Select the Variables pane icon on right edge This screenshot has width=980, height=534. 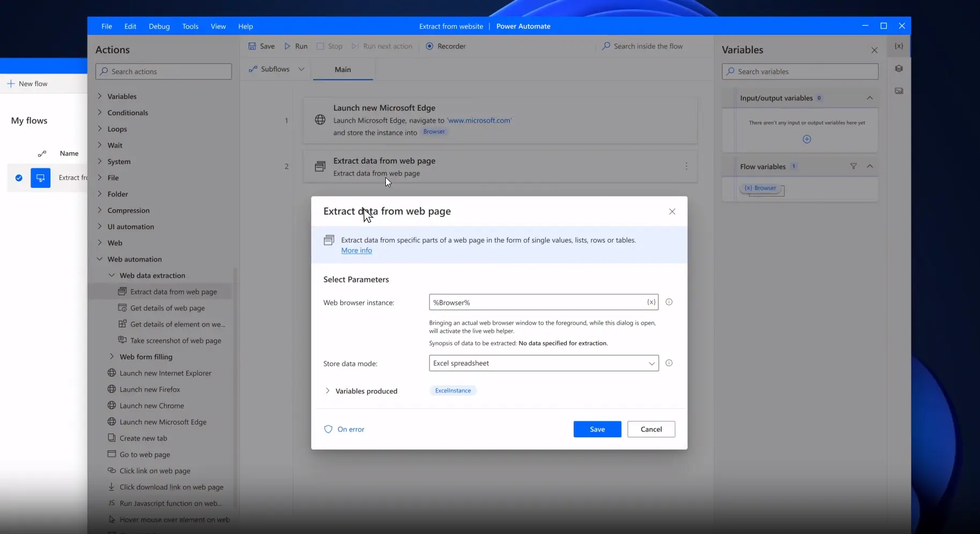click(898, 46)
